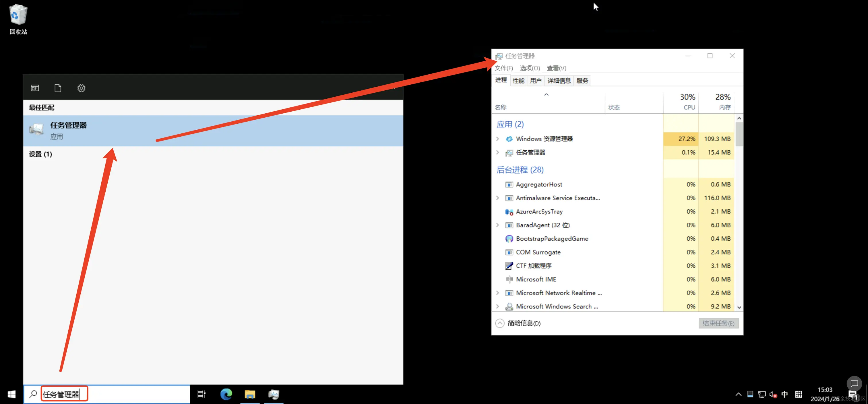Click the muted volume tray icon
This screenshot has width=868, height=404.
tap(773, 394)
